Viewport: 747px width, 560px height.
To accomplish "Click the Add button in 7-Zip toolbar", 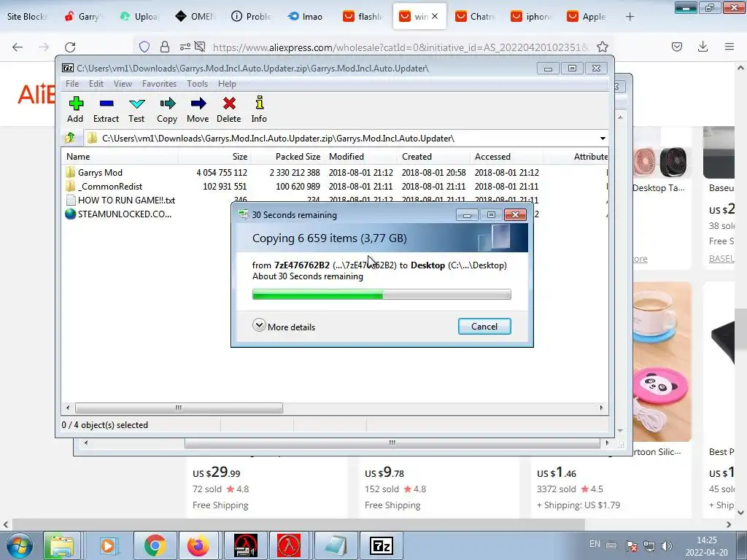I will [x=75, y=109].
